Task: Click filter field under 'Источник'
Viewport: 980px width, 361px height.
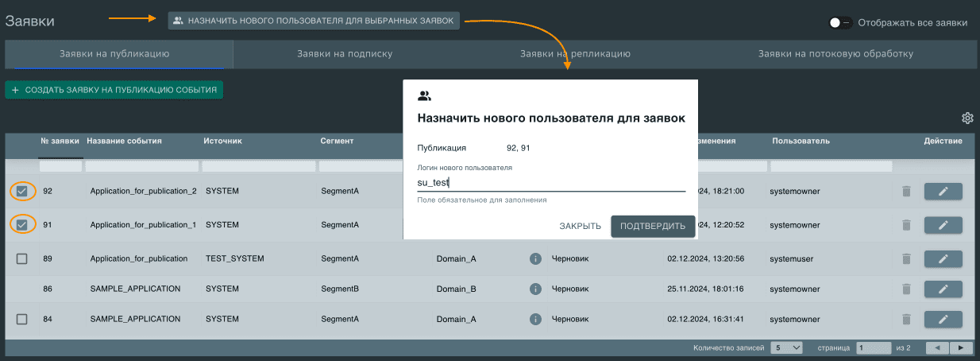Action: pos(258,166)
